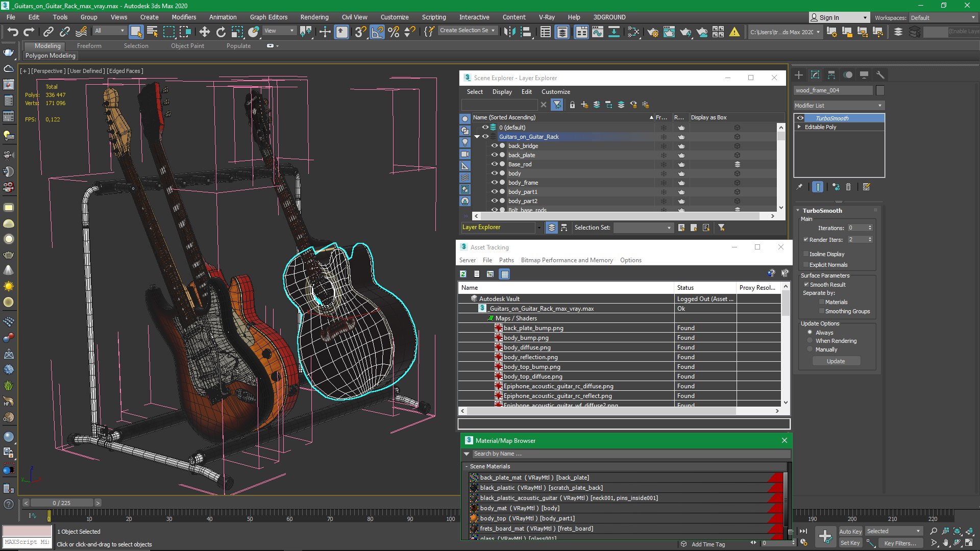Open Create Selection Set dropdown
Viewport: 980px width, 551px height.
point(467,31)
